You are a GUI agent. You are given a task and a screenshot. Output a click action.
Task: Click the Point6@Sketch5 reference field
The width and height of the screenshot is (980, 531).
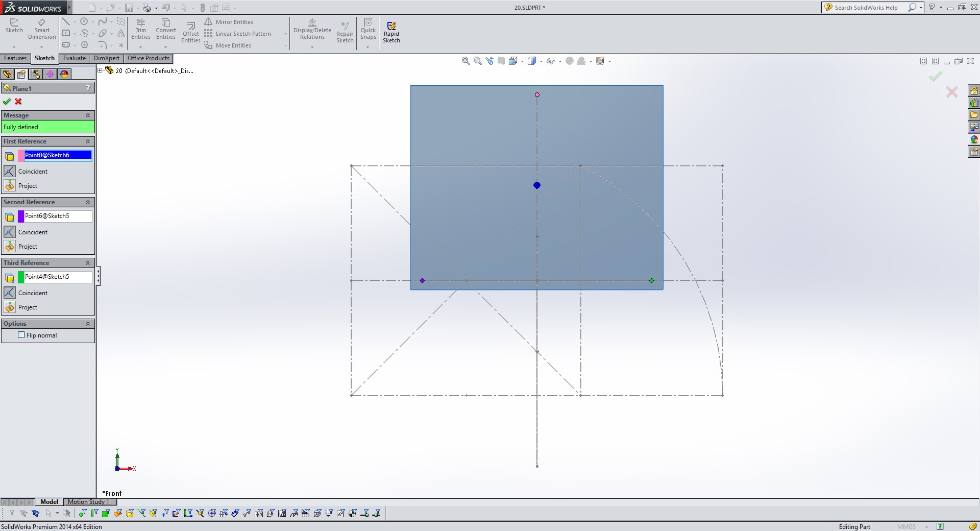point(58,216)
